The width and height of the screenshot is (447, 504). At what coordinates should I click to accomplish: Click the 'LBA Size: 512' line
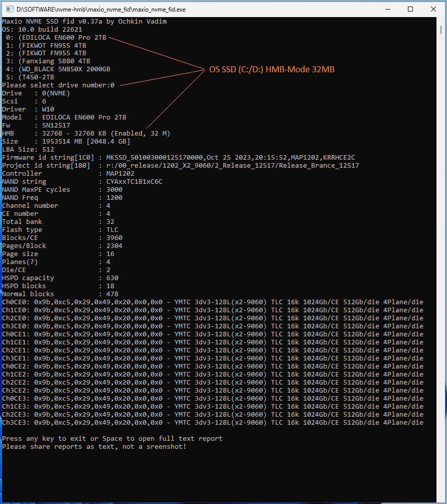click(x=28, y=150)
